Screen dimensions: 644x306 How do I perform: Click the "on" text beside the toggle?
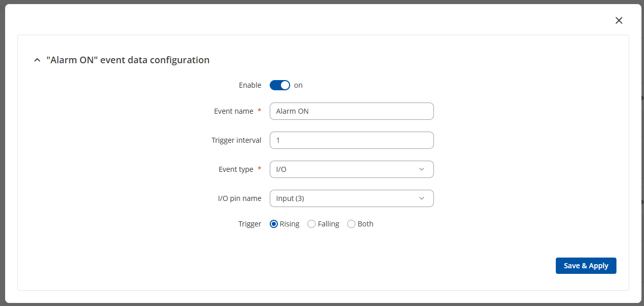(x=298, y=85)
